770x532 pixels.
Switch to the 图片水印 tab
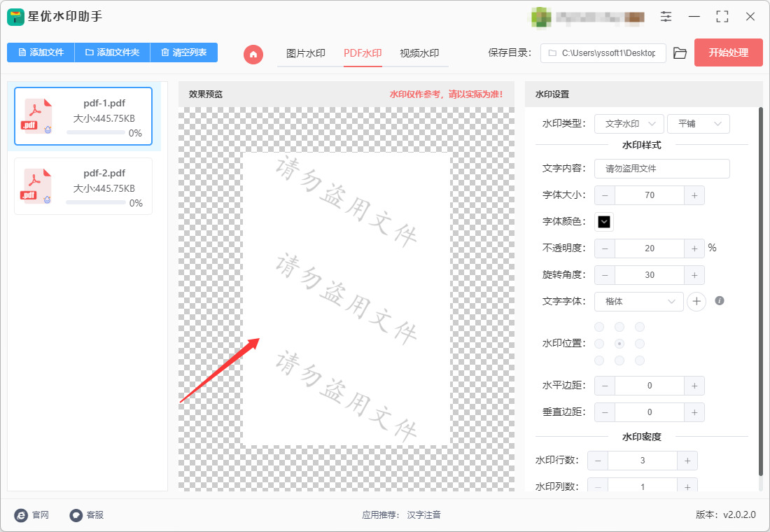(x=306, y=53)
